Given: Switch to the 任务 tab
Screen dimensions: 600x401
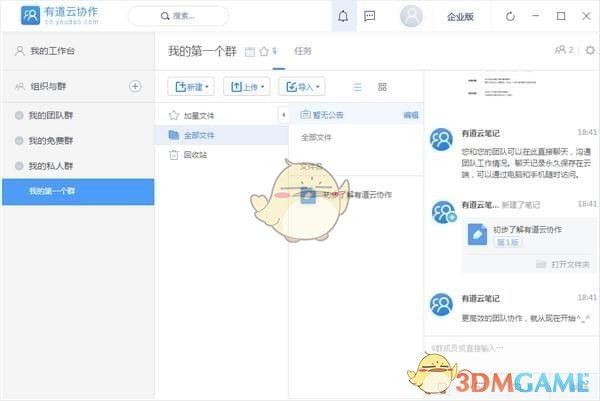Looking at the screenshot, I should click(x=303, y=51).
